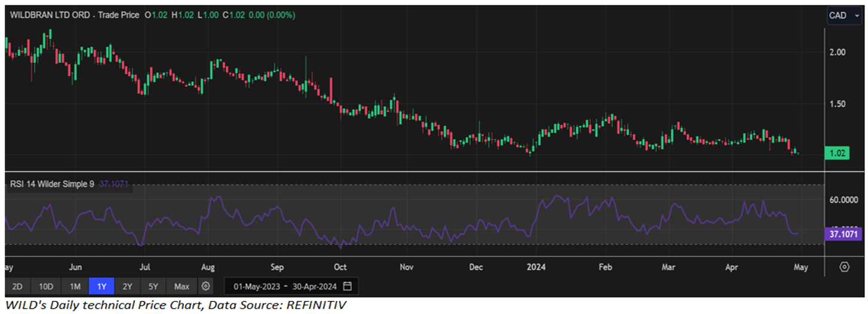Show the Max time range
Viewport: 868px width, 314px height.
tap(181, 287)
